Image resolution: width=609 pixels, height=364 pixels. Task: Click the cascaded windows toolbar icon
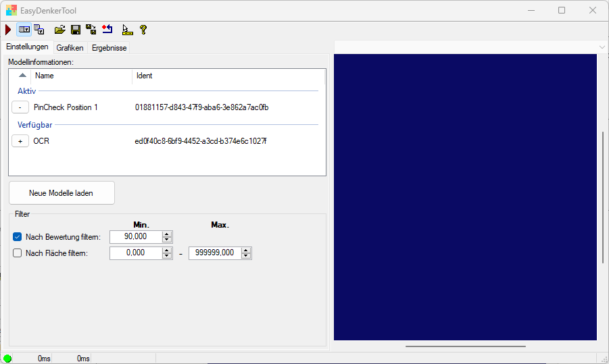39,30
